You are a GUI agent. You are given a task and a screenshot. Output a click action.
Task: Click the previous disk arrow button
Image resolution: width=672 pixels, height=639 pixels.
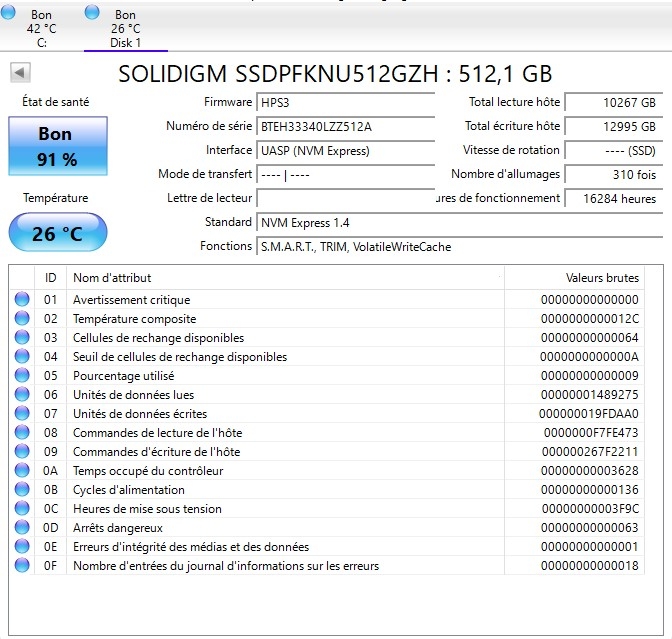[20, 72]
